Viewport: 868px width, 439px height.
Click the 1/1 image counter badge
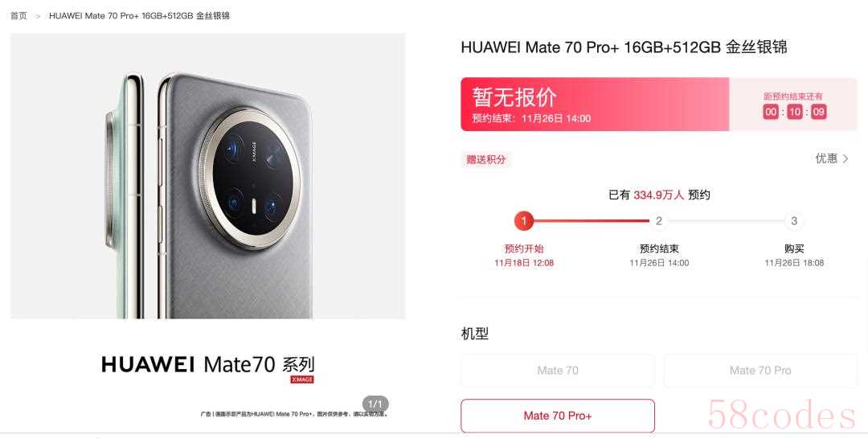tap(375, 404)
